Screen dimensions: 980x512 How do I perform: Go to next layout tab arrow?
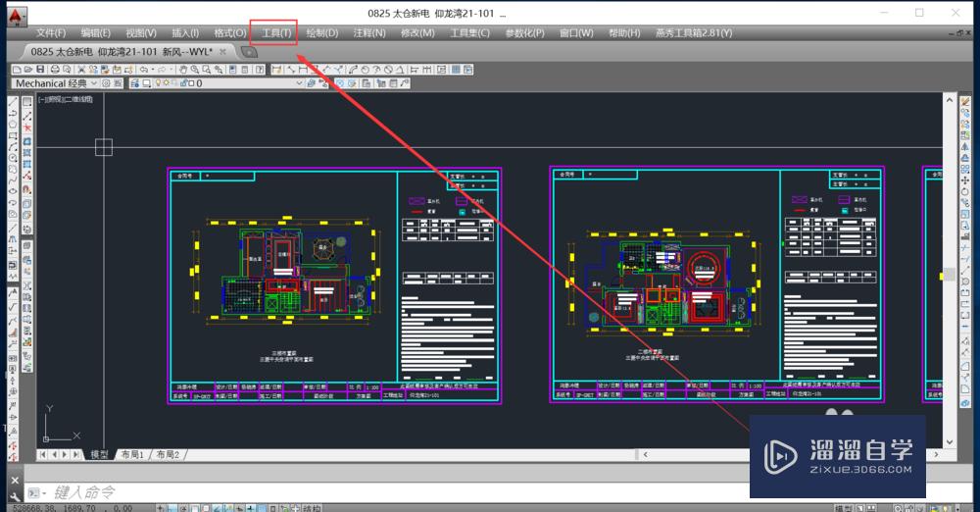(x=65, y=454)
